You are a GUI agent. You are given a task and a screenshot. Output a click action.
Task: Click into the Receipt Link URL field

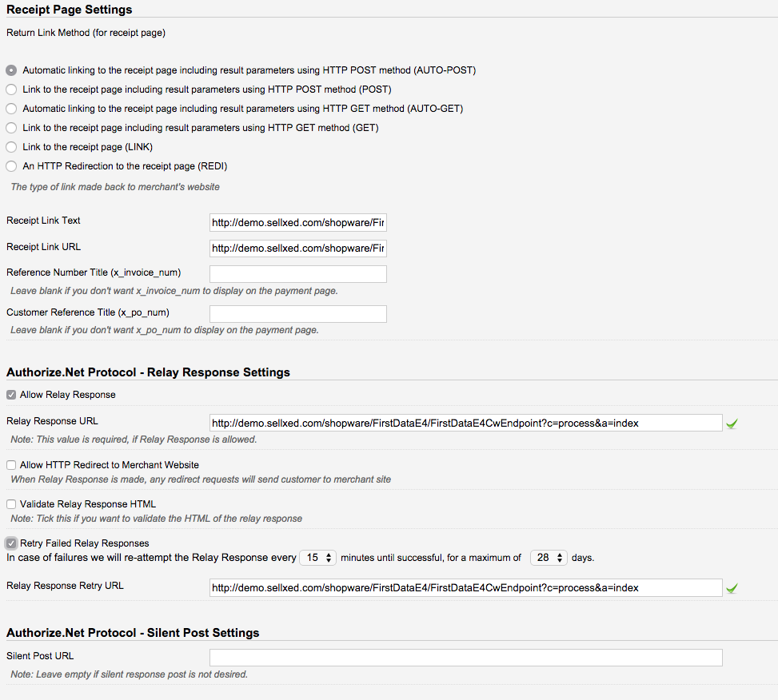[x=297, y=249]
